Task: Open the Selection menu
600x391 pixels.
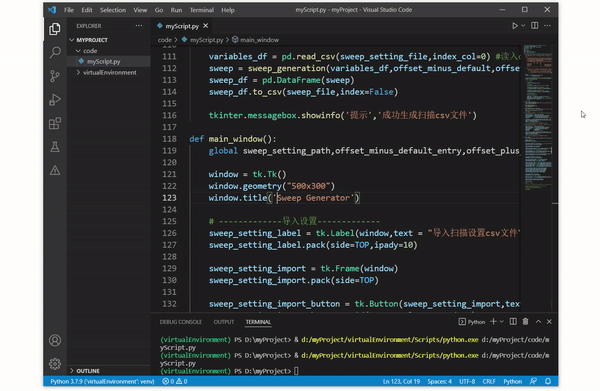Action: click(x=113, y=10)
